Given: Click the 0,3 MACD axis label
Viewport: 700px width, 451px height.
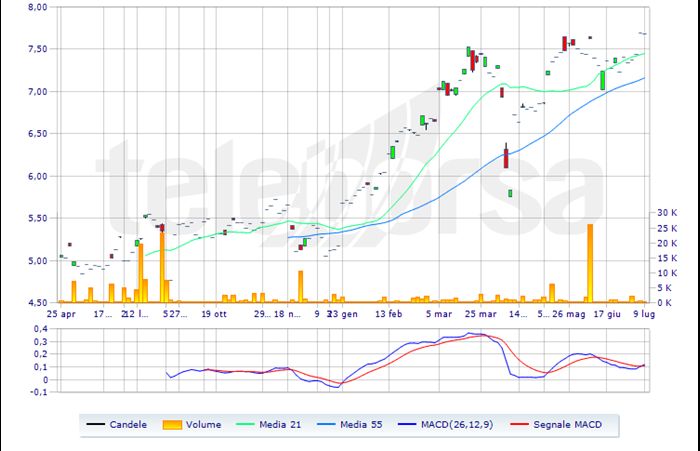Looking at the screenshot, I should coord(40,342).
